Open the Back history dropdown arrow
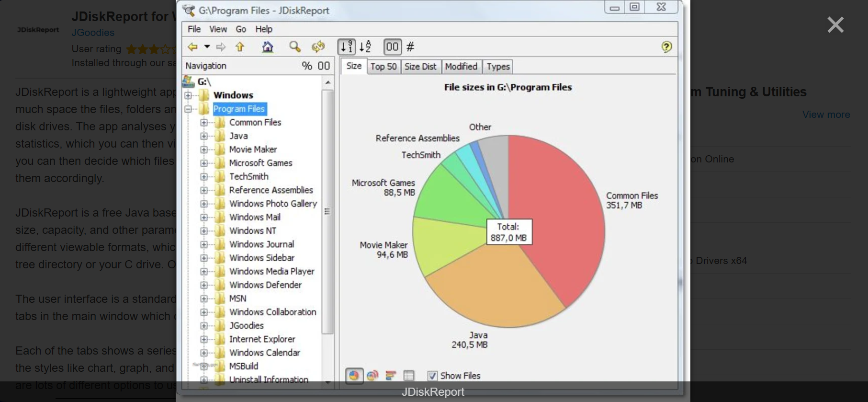Screen dimensions: 868x402 pyautogui.click(x=207, y=47)
